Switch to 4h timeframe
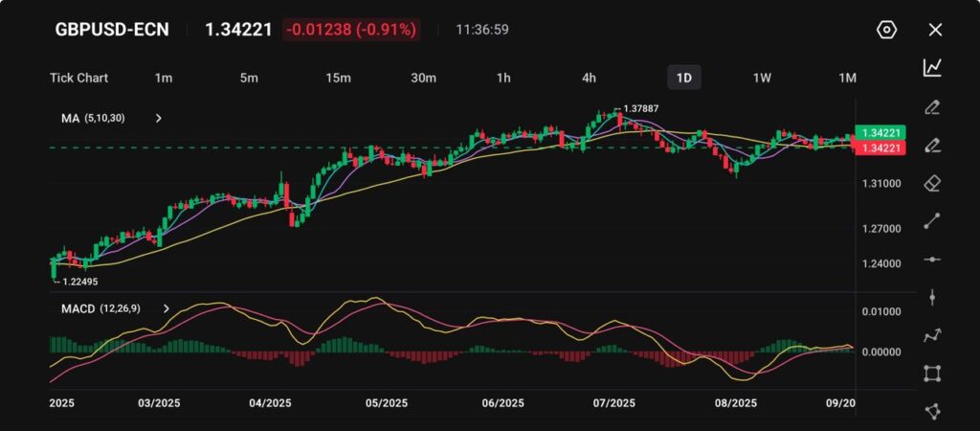Image resolution: width=980 pixels, height=431 pixels. pos(590,78)
